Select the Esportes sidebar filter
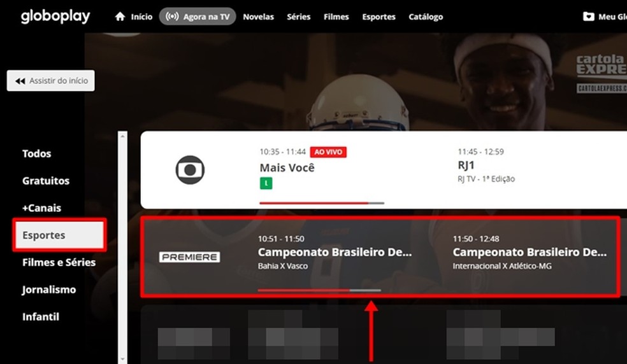Image resolution: width=627 pixels, height=364 pixels. tap(60, 235)
